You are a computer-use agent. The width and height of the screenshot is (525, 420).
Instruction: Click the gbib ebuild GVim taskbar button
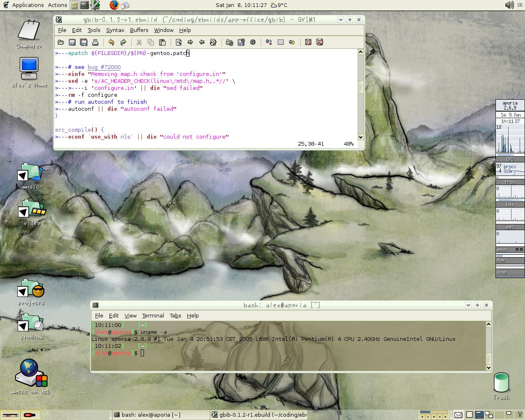(259, 415)
